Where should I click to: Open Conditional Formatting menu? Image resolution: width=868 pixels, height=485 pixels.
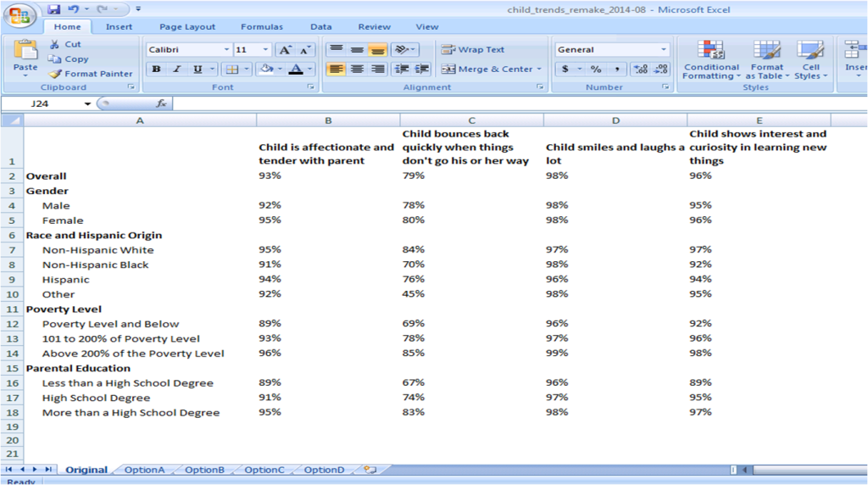click(x=711, y=60)
